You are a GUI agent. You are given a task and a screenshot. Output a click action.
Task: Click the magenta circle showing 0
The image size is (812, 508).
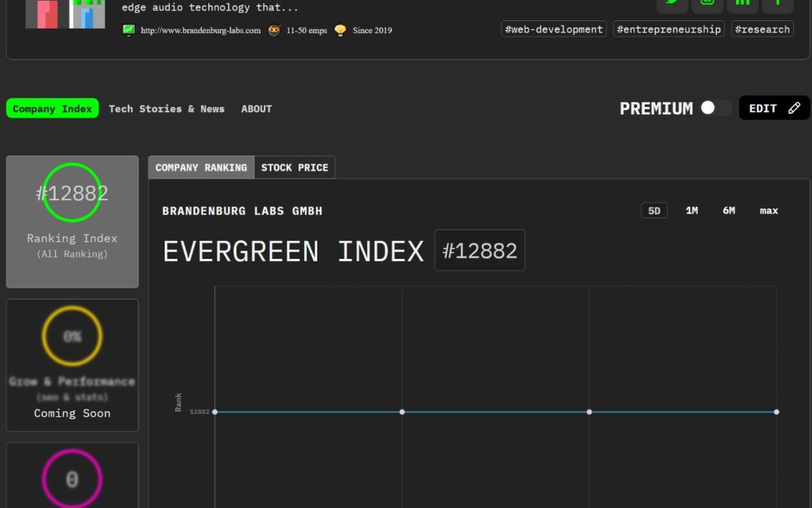(x=72, y=479)
